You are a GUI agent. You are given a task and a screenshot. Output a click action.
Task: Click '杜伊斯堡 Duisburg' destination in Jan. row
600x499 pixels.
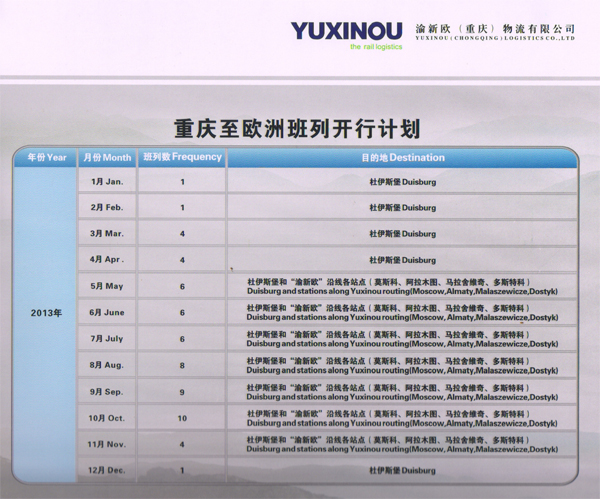click(403, 182)
